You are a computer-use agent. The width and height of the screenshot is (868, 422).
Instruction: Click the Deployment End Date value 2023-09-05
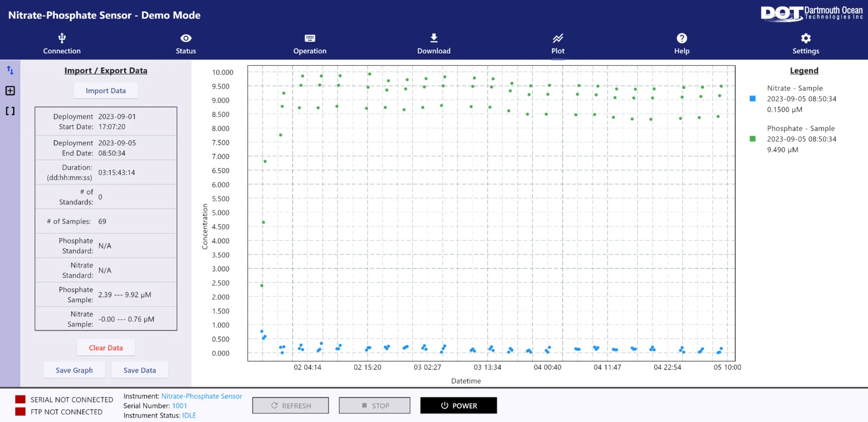(117, 143)
